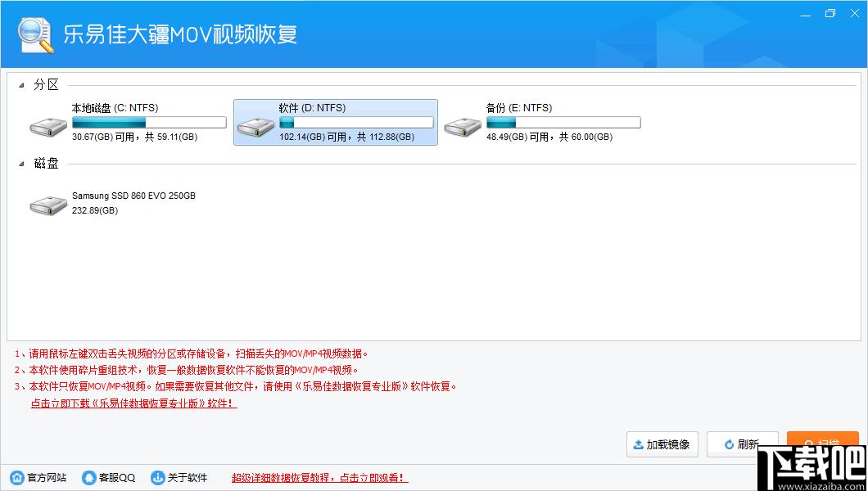Select the C: drive disk icon

(x=48, y=127)
